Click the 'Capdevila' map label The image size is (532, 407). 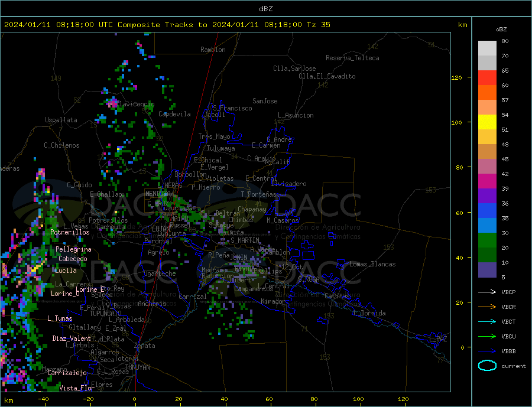pos(174,114)
